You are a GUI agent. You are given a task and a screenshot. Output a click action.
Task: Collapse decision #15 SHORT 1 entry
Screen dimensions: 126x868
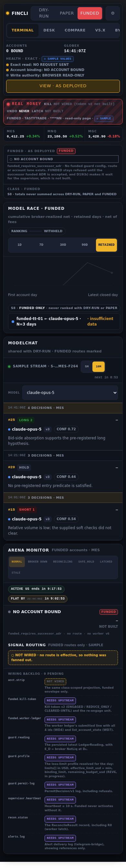click(117, 509)
